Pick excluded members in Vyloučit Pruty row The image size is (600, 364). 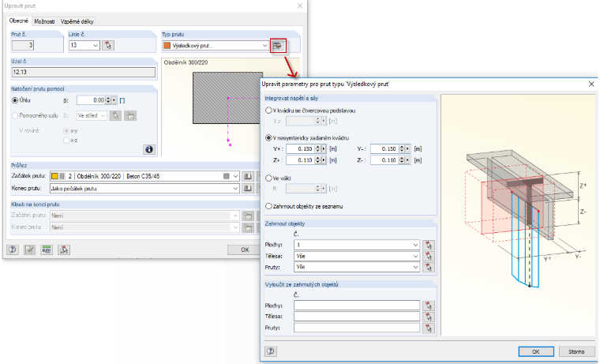pos(429,328)
